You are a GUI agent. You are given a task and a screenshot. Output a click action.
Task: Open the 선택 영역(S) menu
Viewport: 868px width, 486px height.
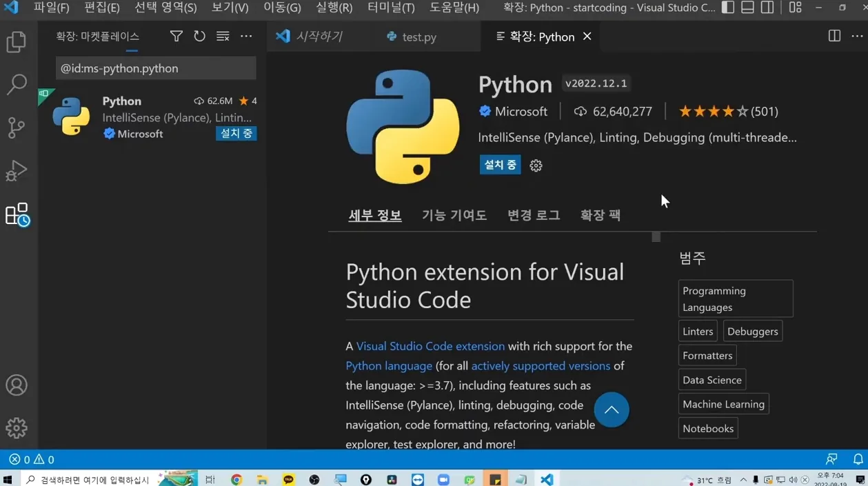[x=165, y=8]
